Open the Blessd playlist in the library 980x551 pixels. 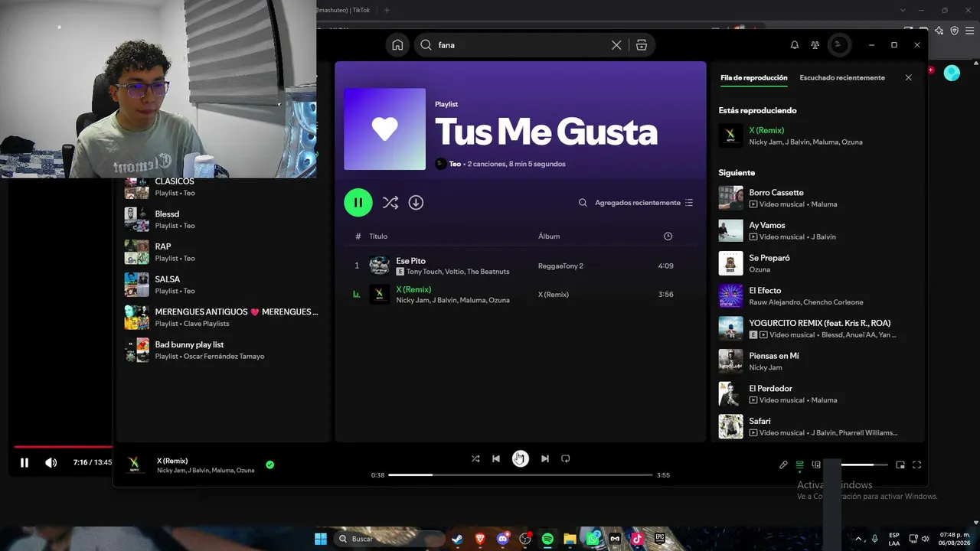click(x=222, y=220)
